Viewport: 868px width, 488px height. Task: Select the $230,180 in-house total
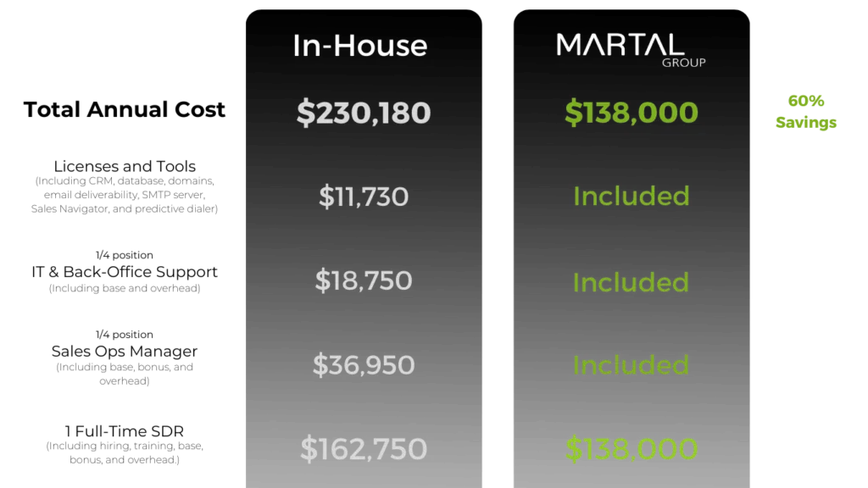pyautogui.click(x=364, y=113)
